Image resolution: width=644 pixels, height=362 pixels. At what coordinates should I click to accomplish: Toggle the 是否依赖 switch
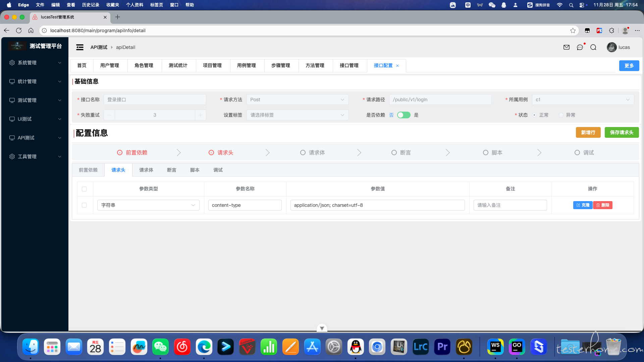tap(404, 115)
